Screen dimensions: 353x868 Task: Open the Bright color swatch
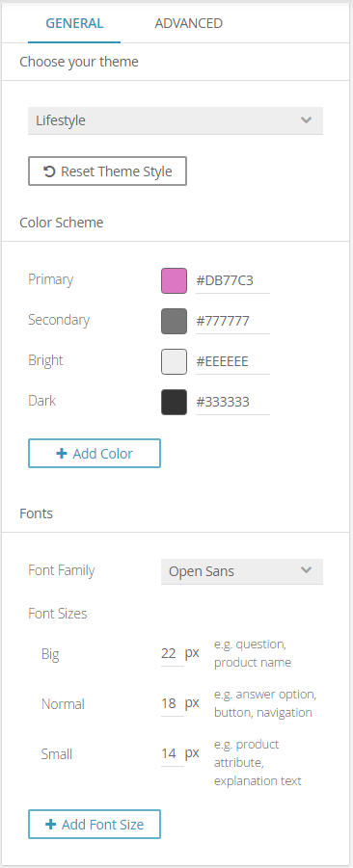tap(174, 361)
